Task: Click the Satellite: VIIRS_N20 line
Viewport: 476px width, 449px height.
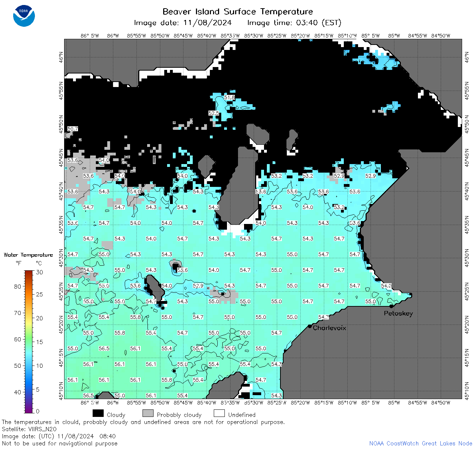Action: (x=29, y=429)
